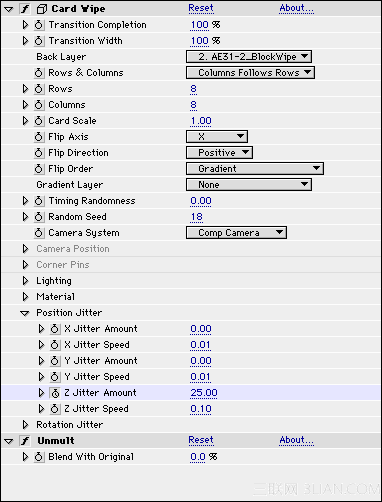Collapse the Unmult effect
The width and height of the screenshot is (382, 502).
9,442
